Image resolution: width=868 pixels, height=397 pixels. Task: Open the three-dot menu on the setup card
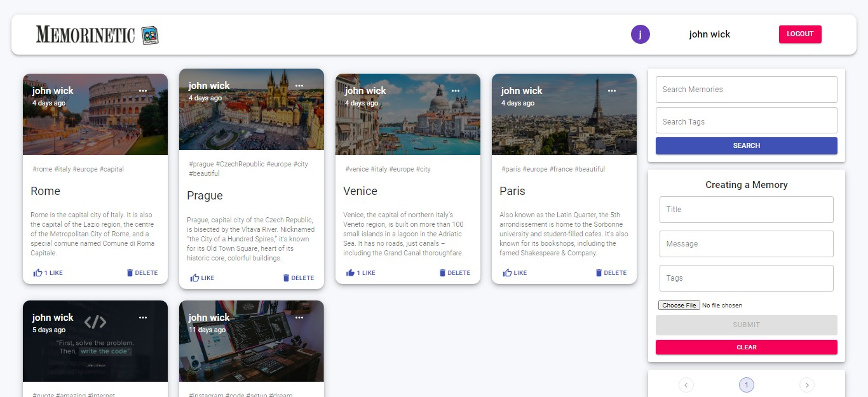(x=299, y=318)
